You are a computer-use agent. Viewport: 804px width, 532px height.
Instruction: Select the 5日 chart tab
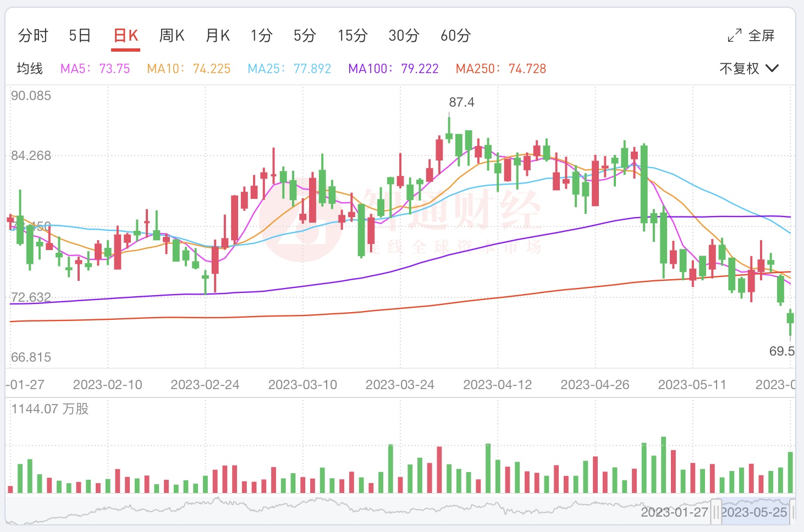click(x=80, y=36)
